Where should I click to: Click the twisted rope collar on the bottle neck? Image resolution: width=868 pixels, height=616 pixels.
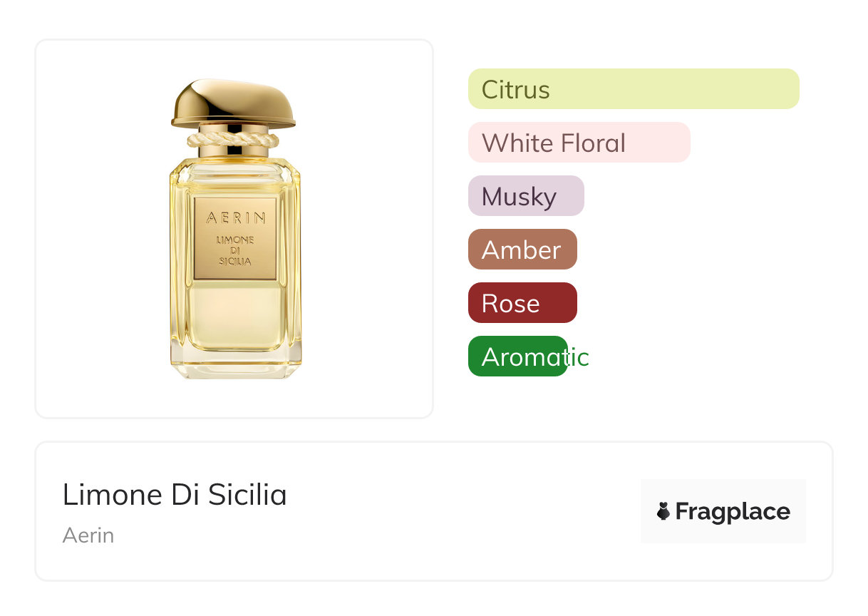click(233, 138)
